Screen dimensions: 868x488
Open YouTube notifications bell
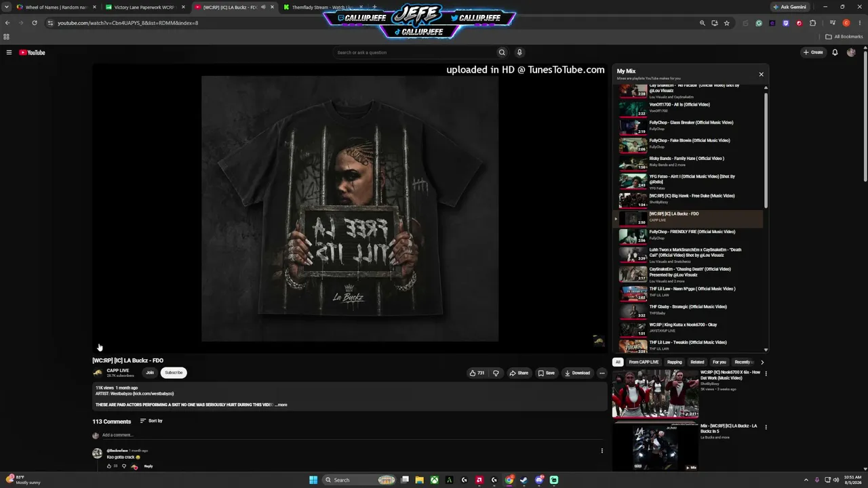tap(835, 52)
